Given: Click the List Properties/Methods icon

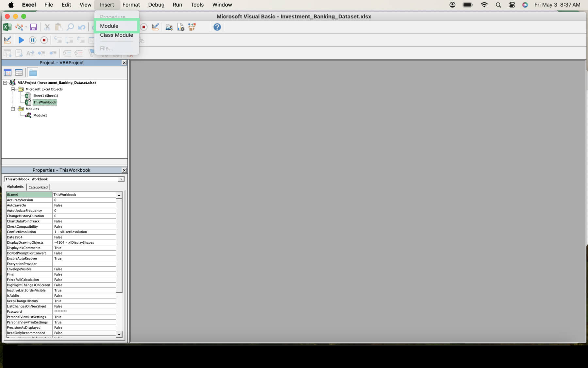Looking at the screenshot, I should pyautogui.click(x=7, y=53).
